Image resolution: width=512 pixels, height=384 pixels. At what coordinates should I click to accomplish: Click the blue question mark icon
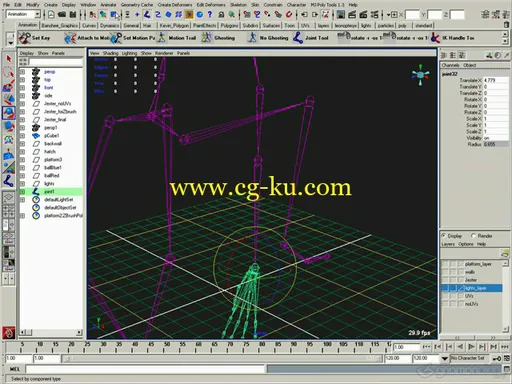210,14
